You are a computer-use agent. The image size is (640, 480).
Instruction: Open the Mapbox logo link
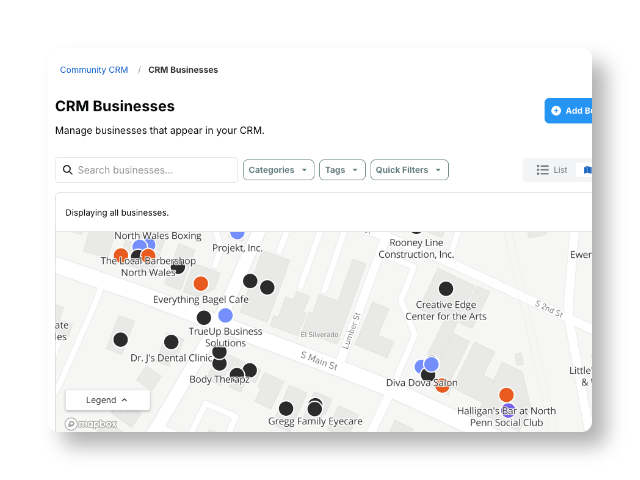91,424
